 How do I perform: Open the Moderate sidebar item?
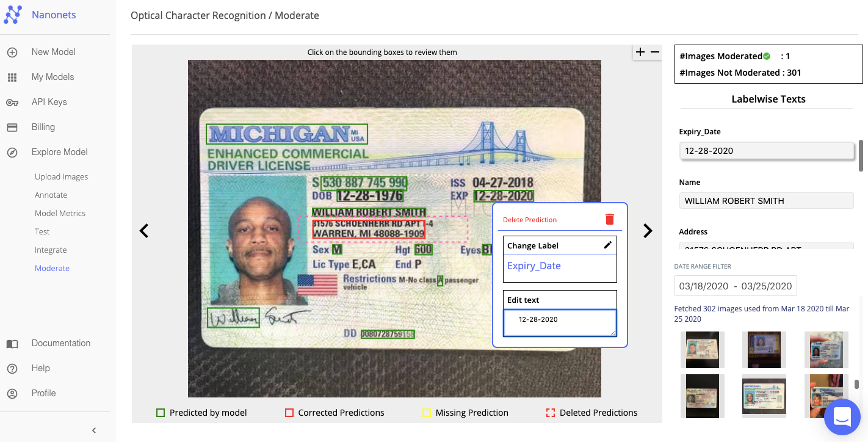coord(52,268)
